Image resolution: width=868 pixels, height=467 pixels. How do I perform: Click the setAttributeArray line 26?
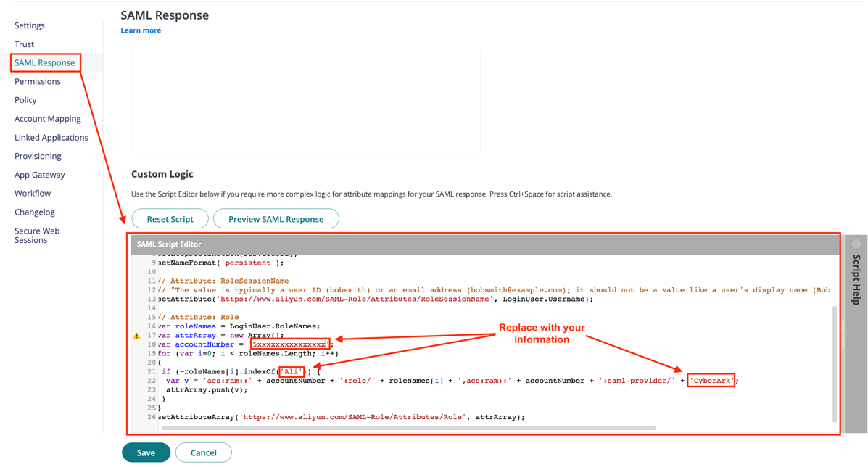click(342, 417)
